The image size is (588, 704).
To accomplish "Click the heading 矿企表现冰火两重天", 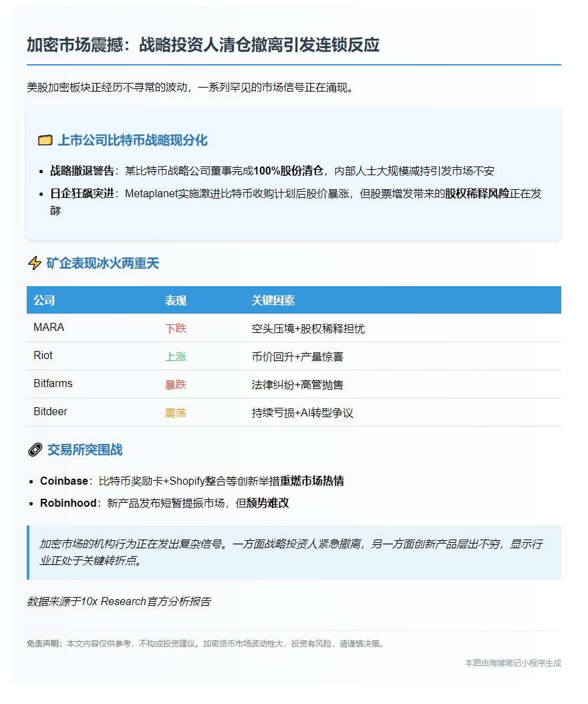I will pos(103,263).
